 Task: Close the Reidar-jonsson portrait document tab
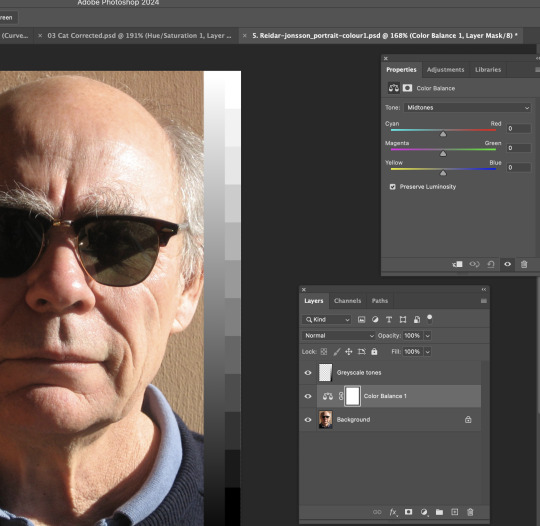tap(244, 35)
